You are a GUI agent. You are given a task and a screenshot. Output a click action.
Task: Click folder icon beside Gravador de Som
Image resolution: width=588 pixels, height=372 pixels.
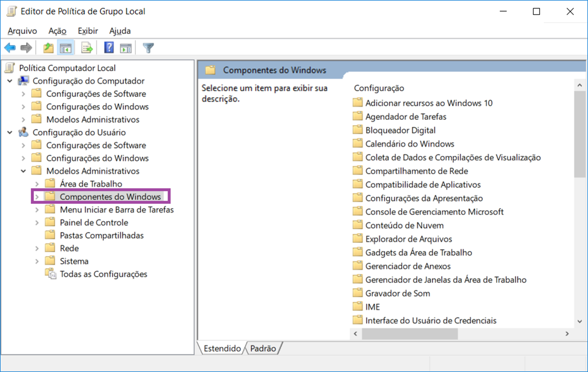click(x=358, y=293)
